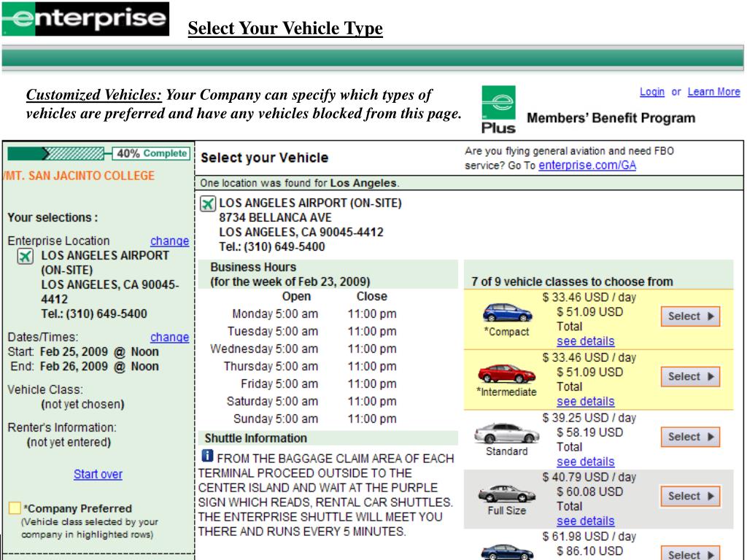Open the enterprise.com/GA link
The image size is (747, 560).
587,166
